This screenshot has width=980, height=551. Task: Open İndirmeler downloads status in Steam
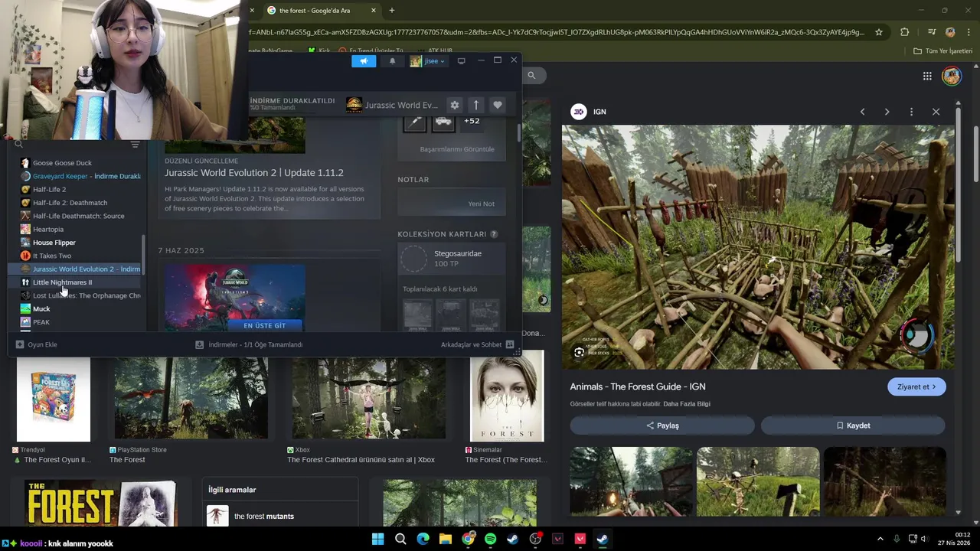pyautogui.click(x=249, y=344)
